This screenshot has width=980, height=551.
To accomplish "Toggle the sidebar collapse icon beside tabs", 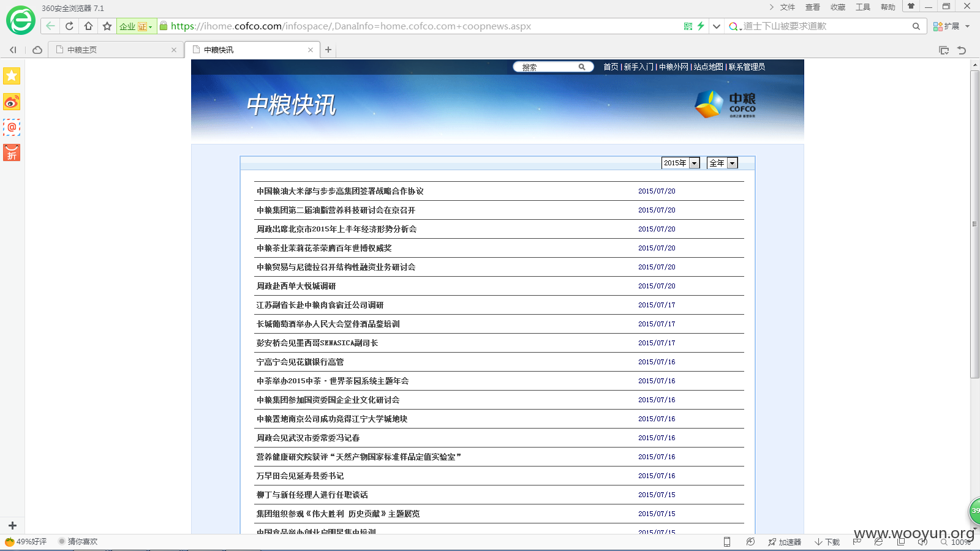I will pyautogui.click(x=13, y=50).
